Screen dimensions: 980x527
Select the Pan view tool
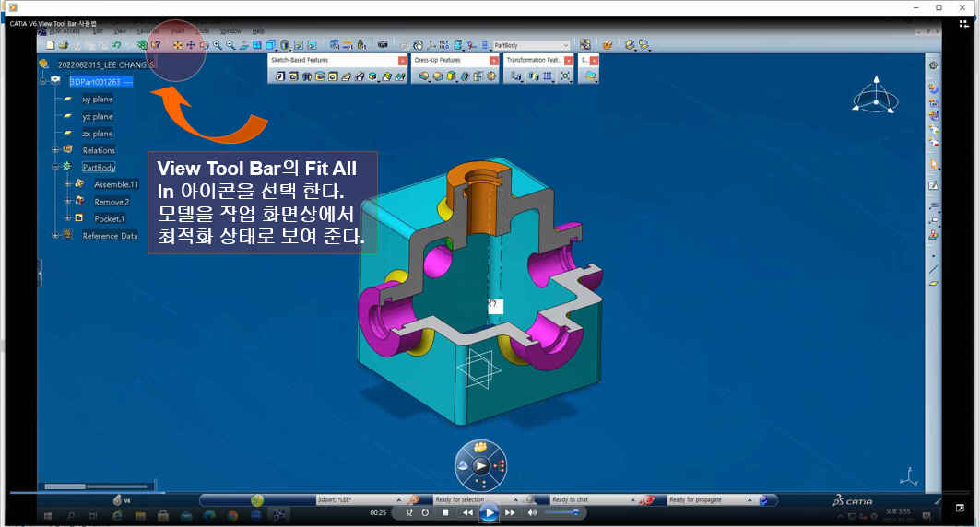tap(191, 44)
